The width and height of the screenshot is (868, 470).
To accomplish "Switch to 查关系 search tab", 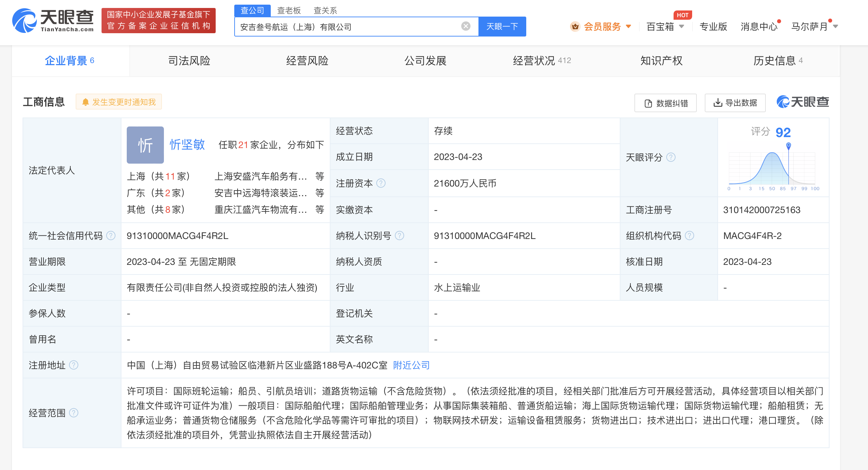I will click(325, 10).
